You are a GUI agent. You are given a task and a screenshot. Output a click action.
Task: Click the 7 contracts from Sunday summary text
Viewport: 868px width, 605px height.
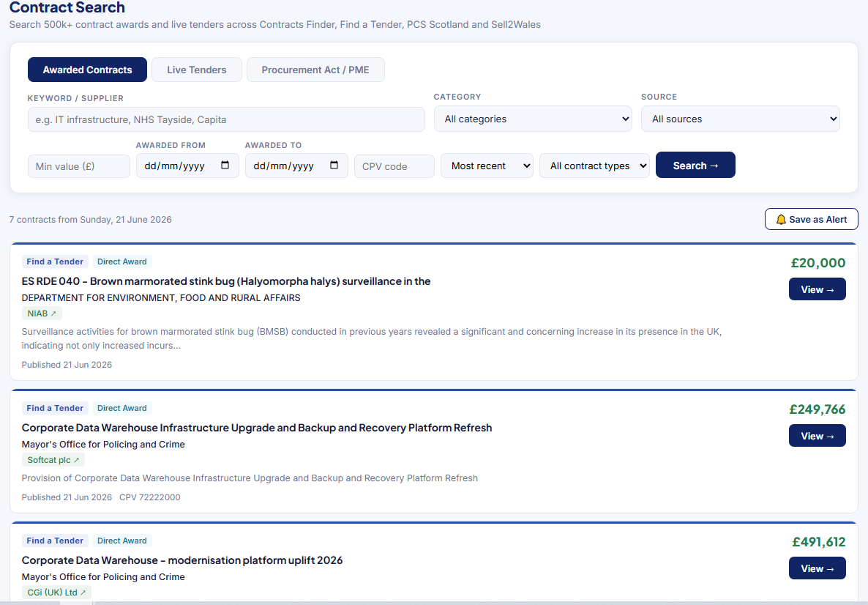point(90,220)
